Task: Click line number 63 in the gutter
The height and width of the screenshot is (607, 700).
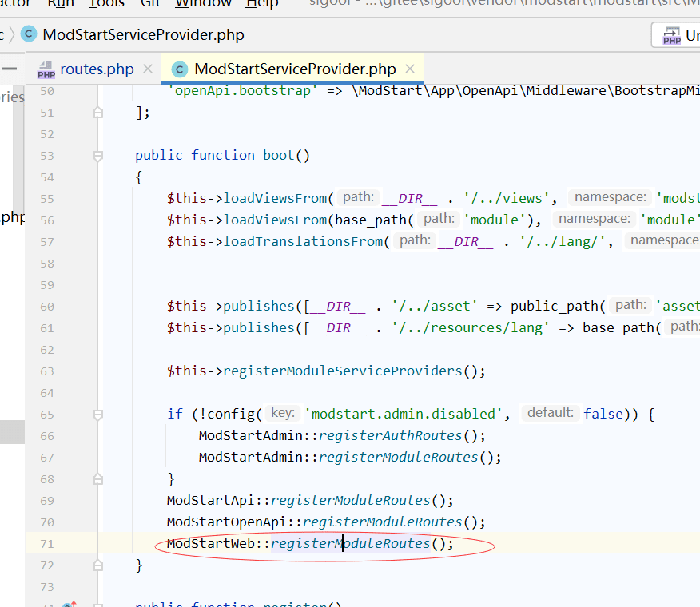Action: point(47,371)
